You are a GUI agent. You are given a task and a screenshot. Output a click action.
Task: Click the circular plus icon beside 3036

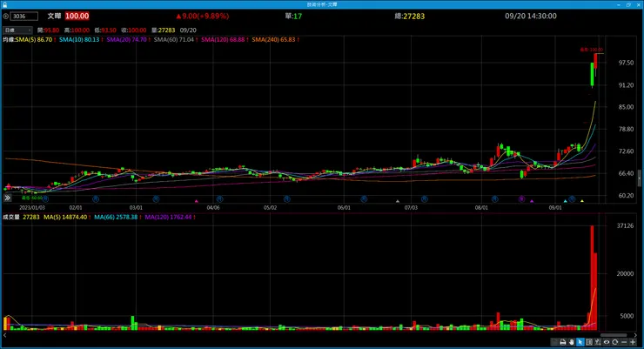[x=6, y=16]
